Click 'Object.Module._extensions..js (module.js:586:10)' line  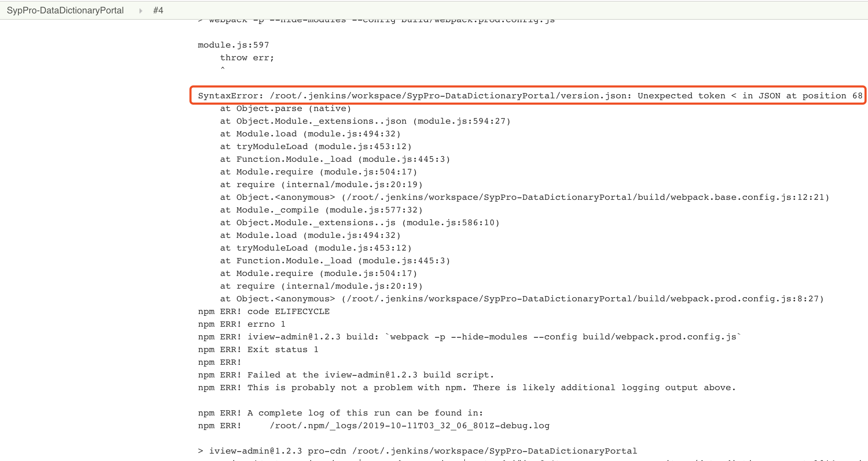pyautogui.click(x=360, y=223)
